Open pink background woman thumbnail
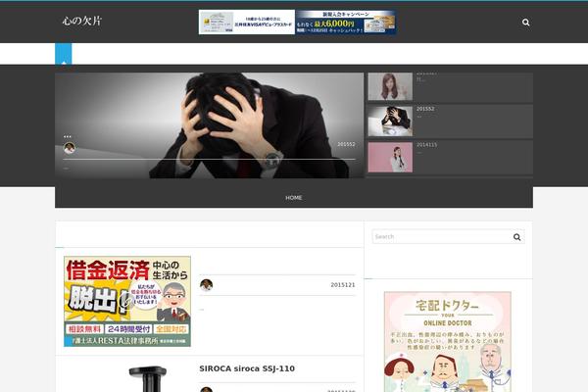Viewport: 588px width, 392px height. coord(390,157)
